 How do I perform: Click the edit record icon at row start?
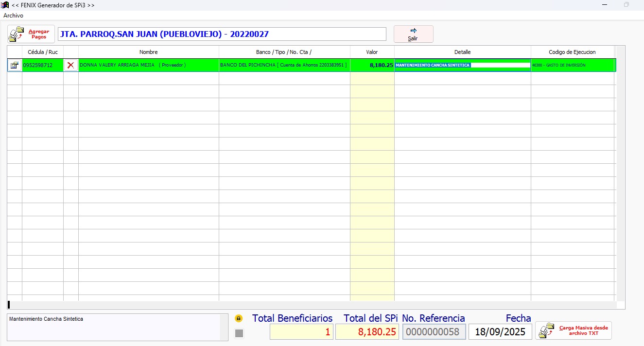[15, 65]
